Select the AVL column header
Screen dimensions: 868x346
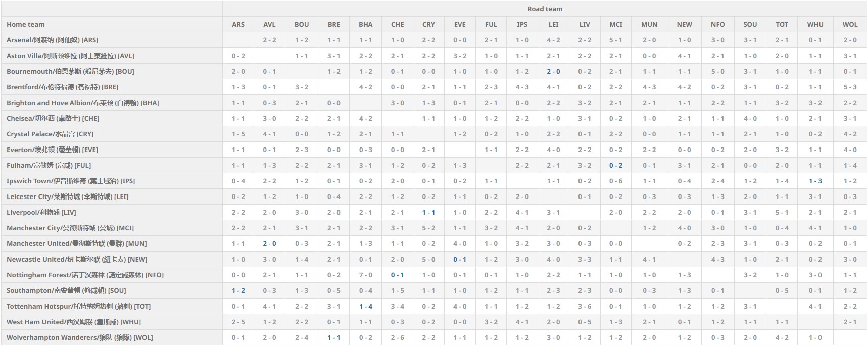coord(269,24)
